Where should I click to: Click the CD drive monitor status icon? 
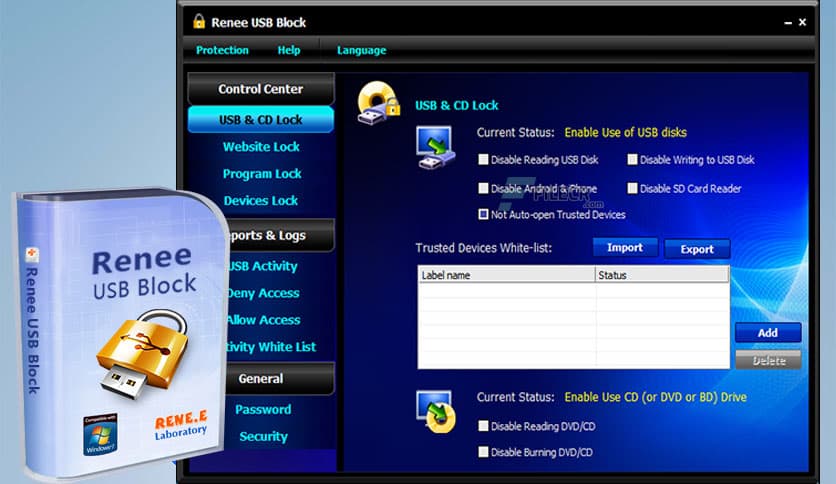pos(436,412)
